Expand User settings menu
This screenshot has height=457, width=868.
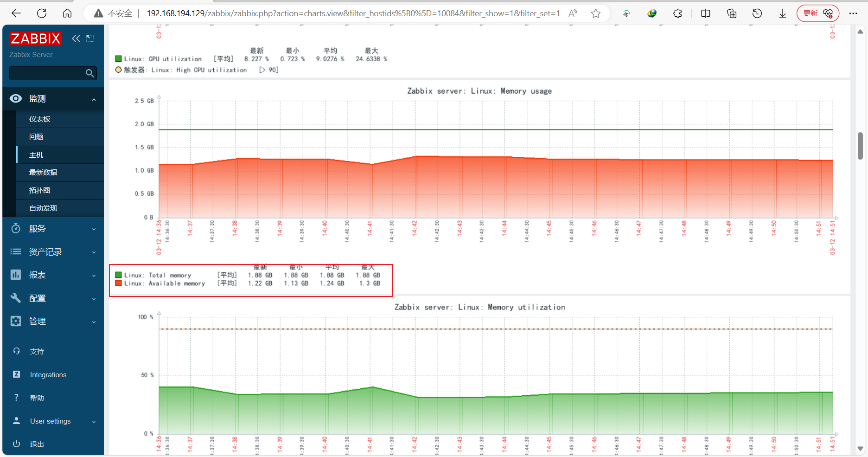click(x=53, y=421)
